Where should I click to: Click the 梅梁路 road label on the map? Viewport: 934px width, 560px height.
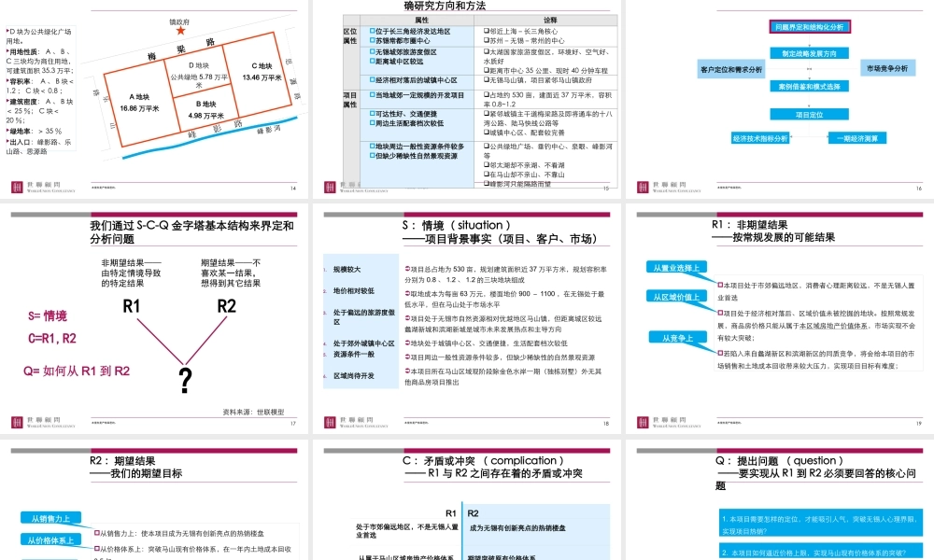(182, 49)
